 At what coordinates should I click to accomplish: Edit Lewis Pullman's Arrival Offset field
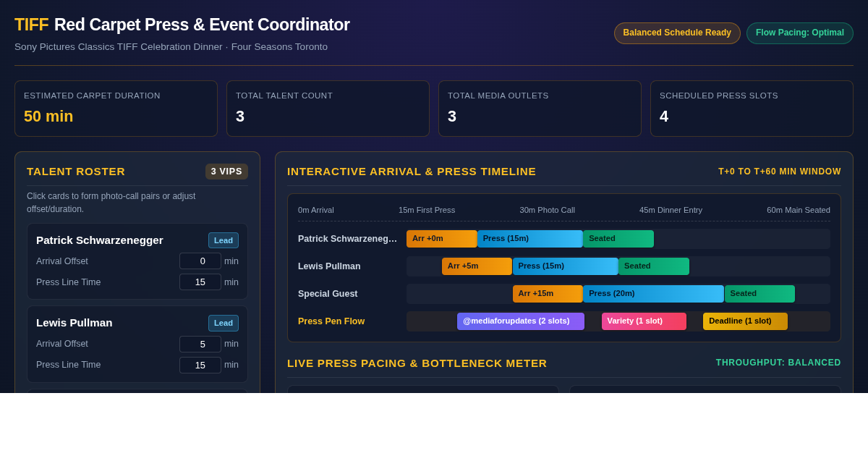200,344
